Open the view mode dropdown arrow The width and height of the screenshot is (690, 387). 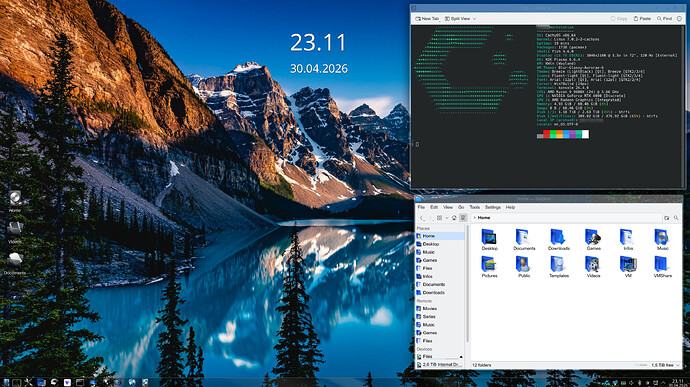(447, 218)
